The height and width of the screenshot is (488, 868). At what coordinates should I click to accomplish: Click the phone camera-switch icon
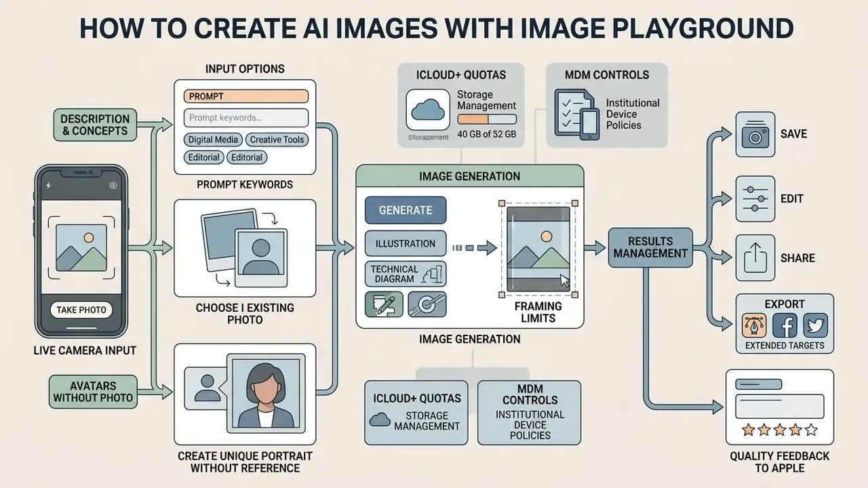(113, 186)
